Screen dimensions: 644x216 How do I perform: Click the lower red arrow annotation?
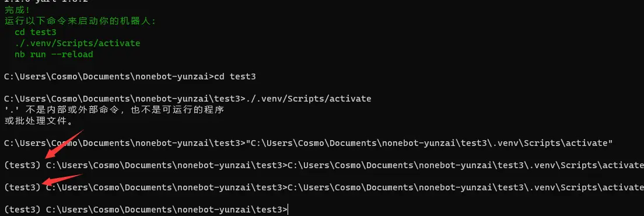point(62,181)
